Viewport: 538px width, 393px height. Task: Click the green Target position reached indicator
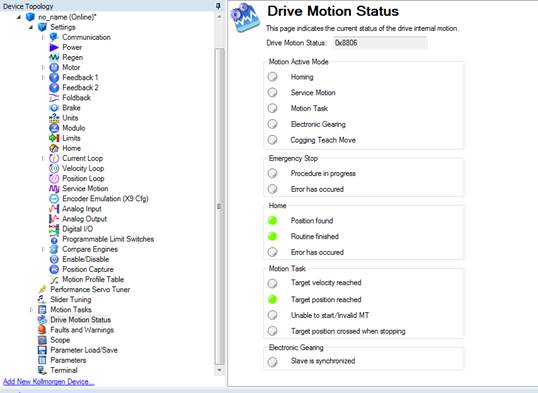(272, 299)
